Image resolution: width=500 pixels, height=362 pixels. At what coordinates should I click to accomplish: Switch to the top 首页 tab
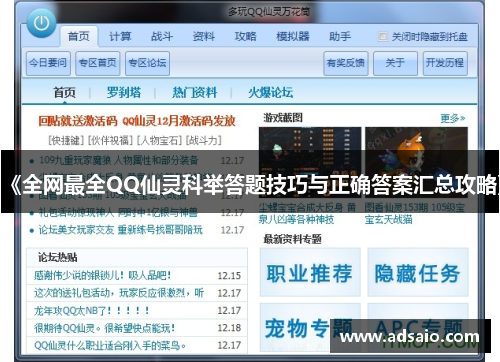(x=79, y=36)
